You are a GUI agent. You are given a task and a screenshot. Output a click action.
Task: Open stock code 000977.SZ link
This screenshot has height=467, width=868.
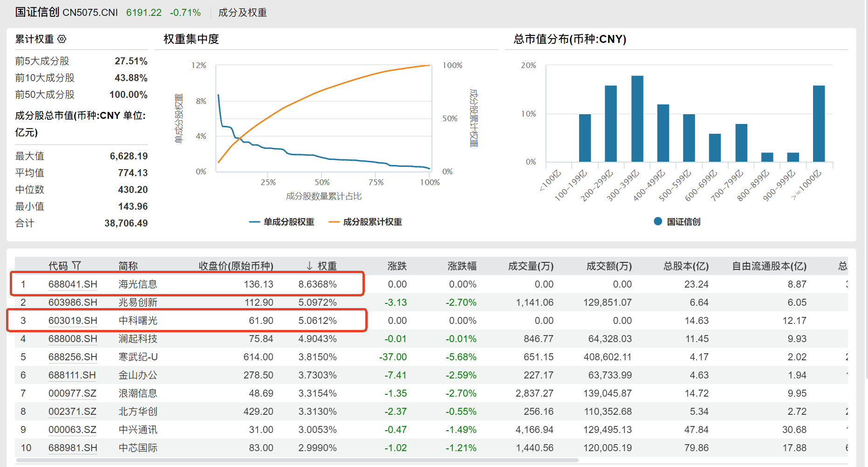pyautogui.click(x=72, y=393)
